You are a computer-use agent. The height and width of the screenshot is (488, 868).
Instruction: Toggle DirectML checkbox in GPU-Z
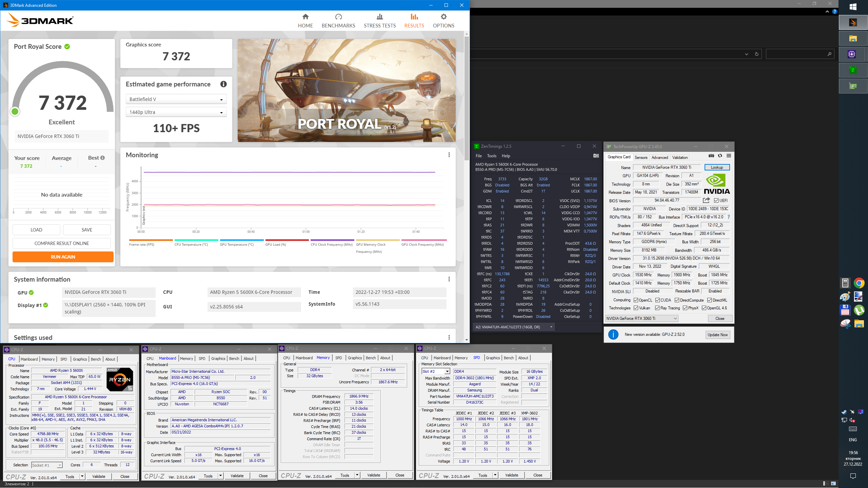(x=709, y=300)
